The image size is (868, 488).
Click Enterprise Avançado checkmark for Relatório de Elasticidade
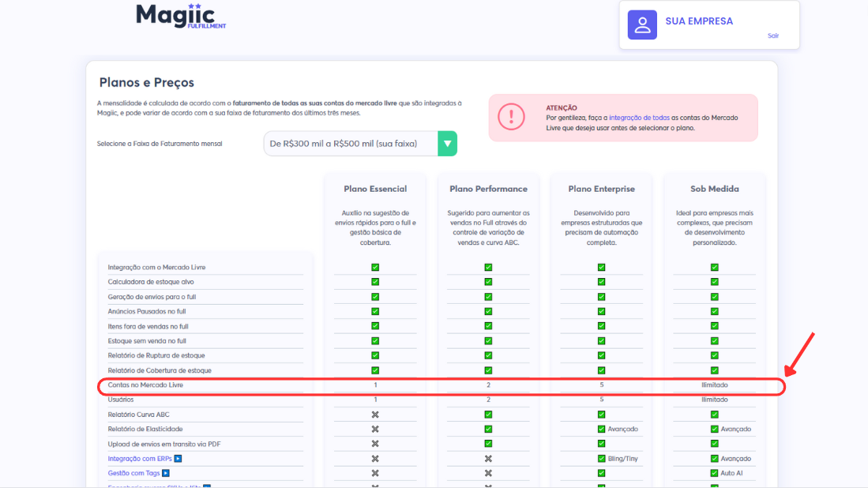pyautogui.click(x=601, y=429)
